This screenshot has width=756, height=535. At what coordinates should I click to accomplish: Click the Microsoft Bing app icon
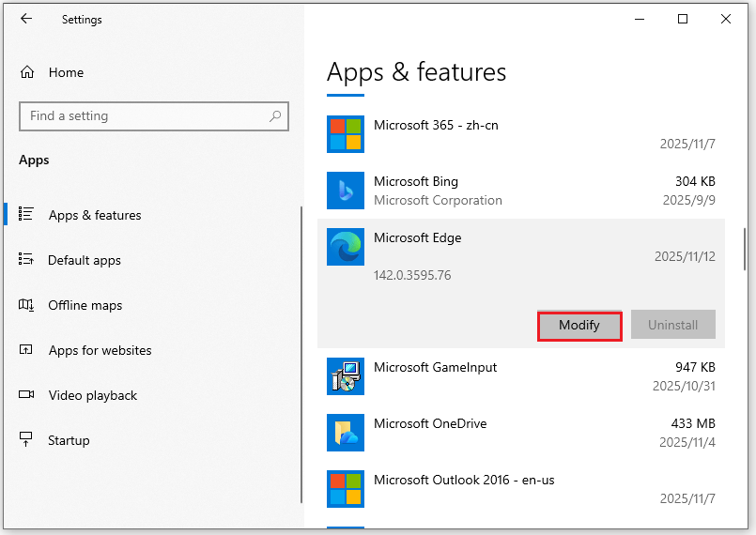345,191
